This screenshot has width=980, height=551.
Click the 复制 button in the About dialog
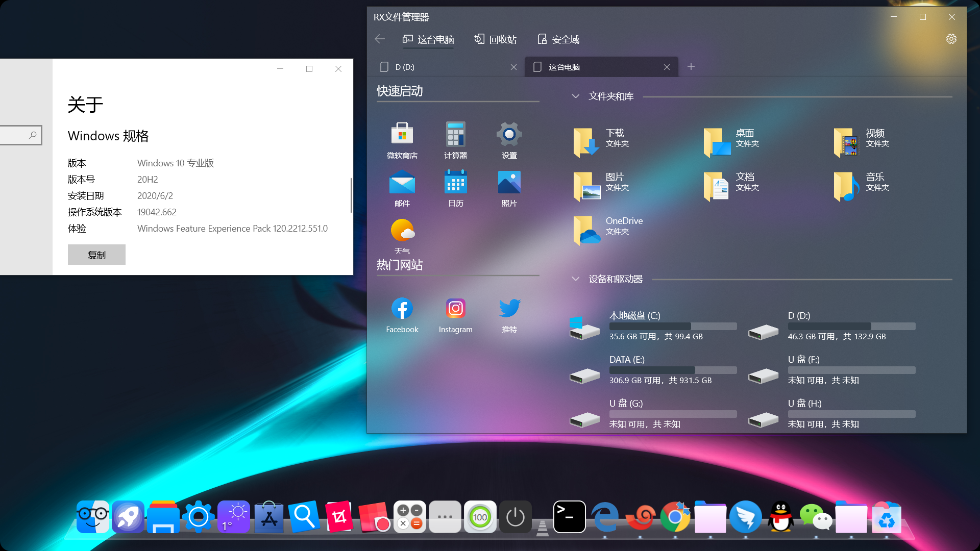[x=96, y=255]
